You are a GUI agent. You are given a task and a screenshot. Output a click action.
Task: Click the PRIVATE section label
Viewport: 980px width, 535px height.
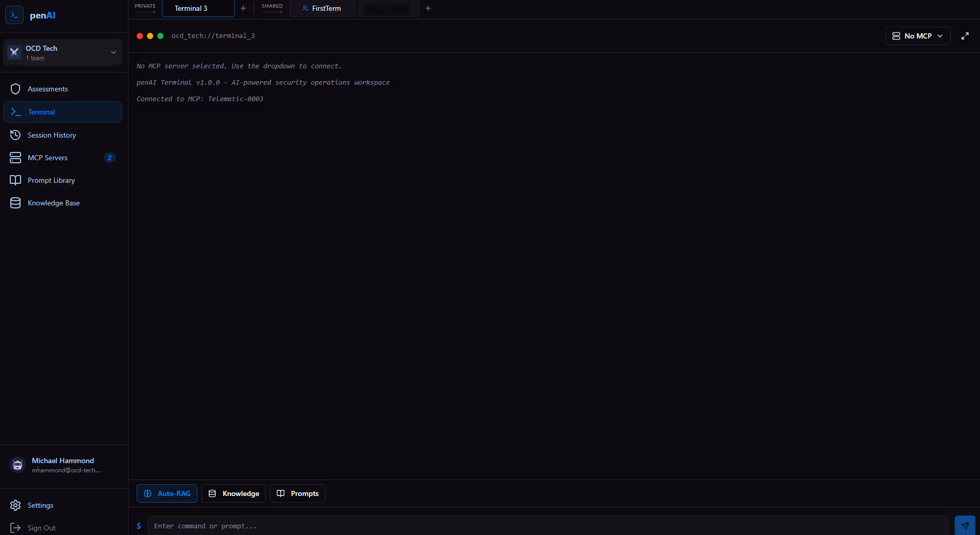(x=145, y=6)
